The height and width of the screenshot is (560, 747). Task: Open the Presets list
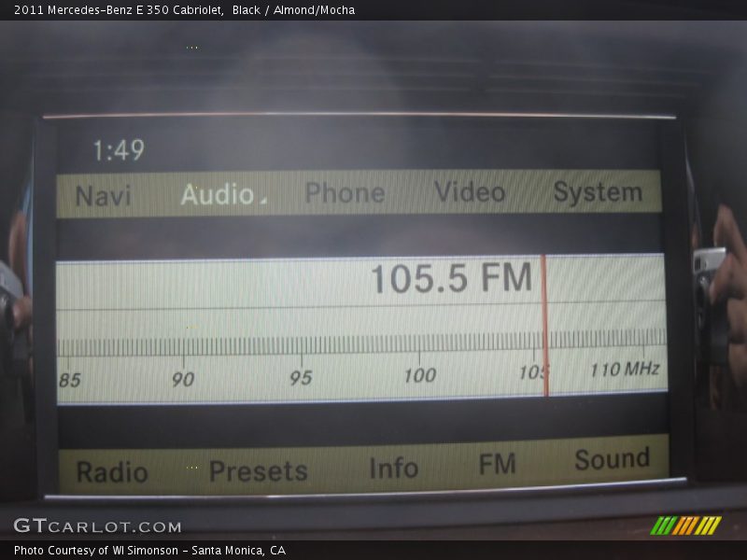point(258,471)
